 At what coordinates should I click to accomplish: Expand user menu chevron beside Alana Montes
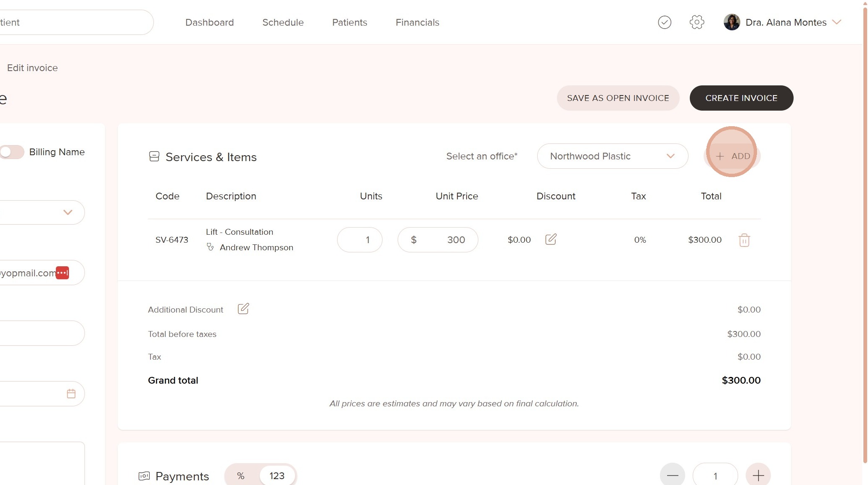(x=836, y=22)
